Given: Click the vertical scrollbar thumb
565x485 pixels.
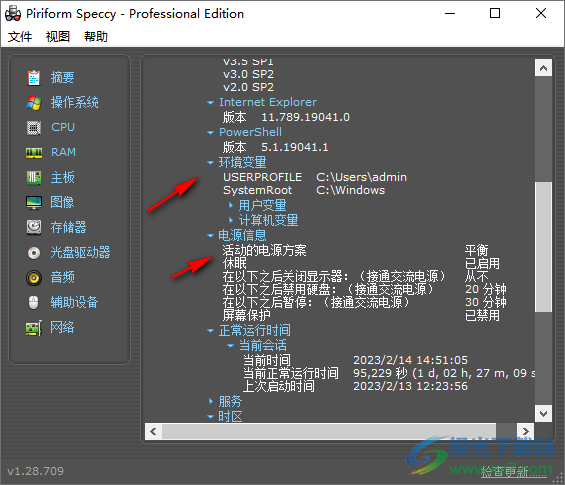Looking at the screenshot, I should click(x=543, y=247).
